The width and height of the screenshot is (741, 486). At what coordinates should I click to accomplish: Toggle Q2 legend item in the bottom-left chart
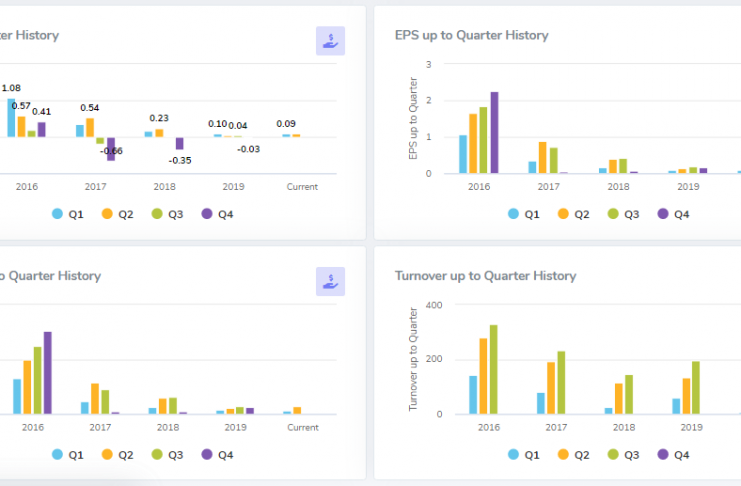tap(116, 454)
